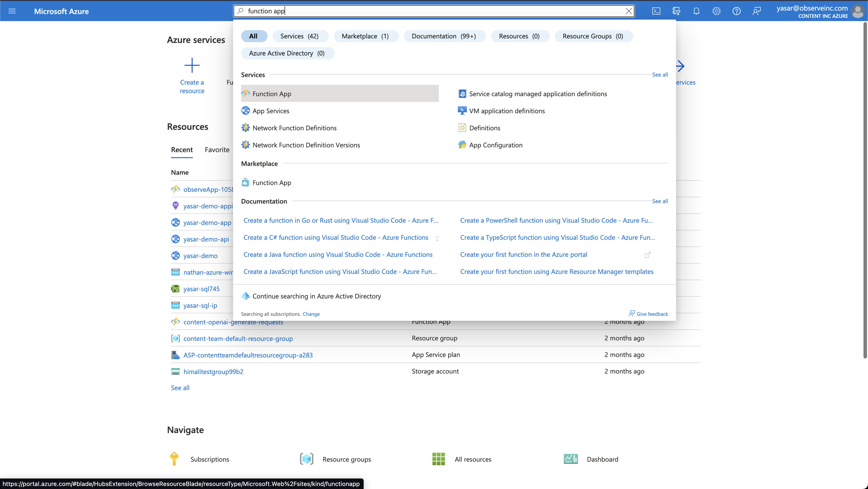Open directories and subscriptions filter icon
The image size is (868, 489).
point(676,11)
